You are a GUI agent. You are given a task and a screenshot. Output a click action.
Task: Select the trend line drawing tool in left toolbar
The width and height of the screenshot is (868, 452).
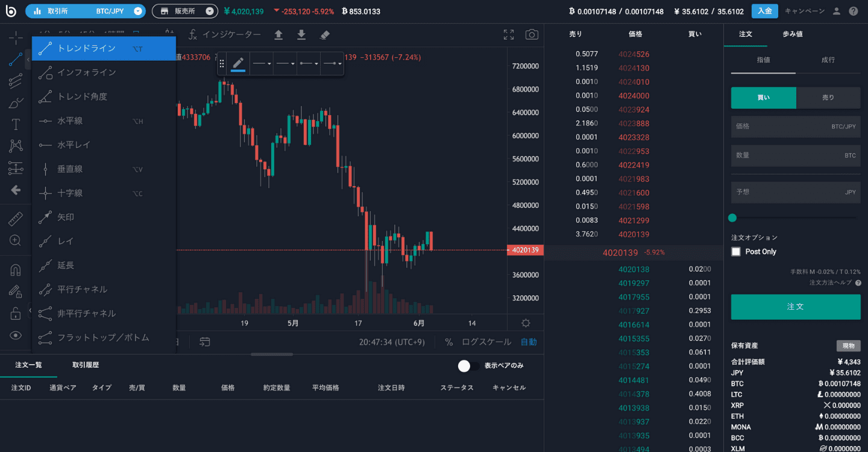pos(16,60)
